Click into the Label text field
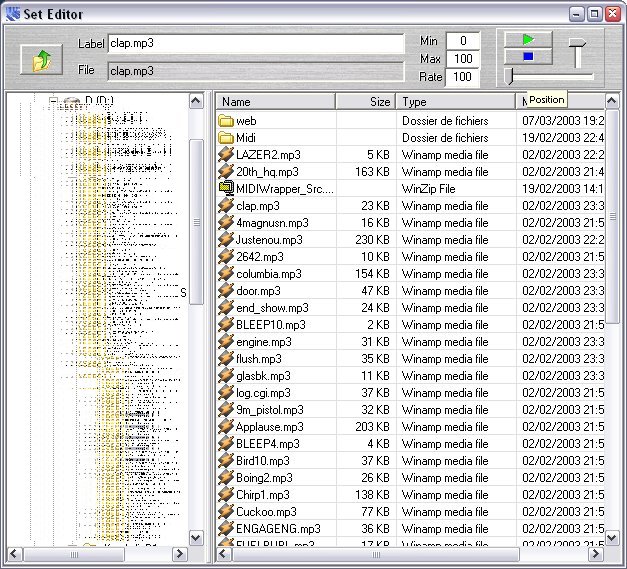627x569 pixels. point(255,44)
